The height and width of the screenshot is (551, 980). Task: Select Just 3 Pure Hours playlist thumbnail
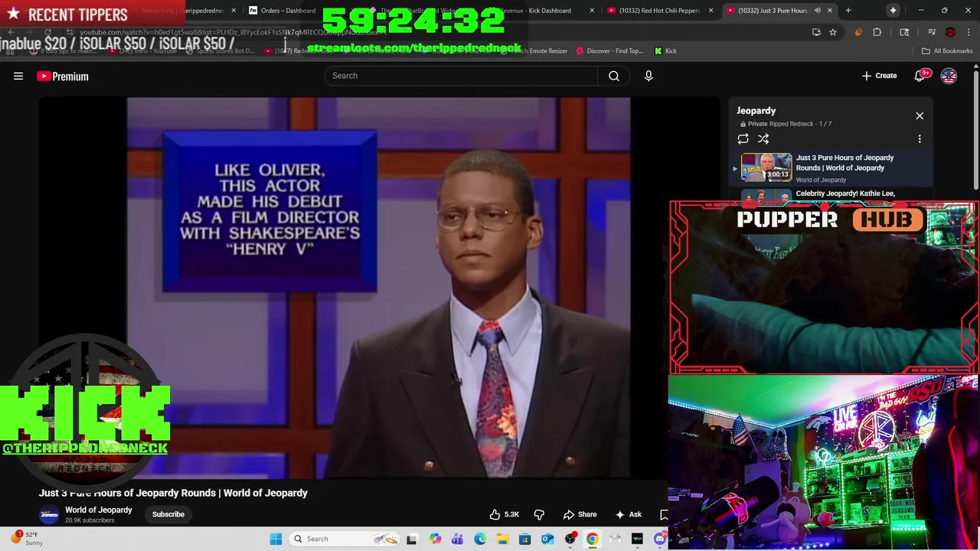pyautogui.click(x=766, y=168)
